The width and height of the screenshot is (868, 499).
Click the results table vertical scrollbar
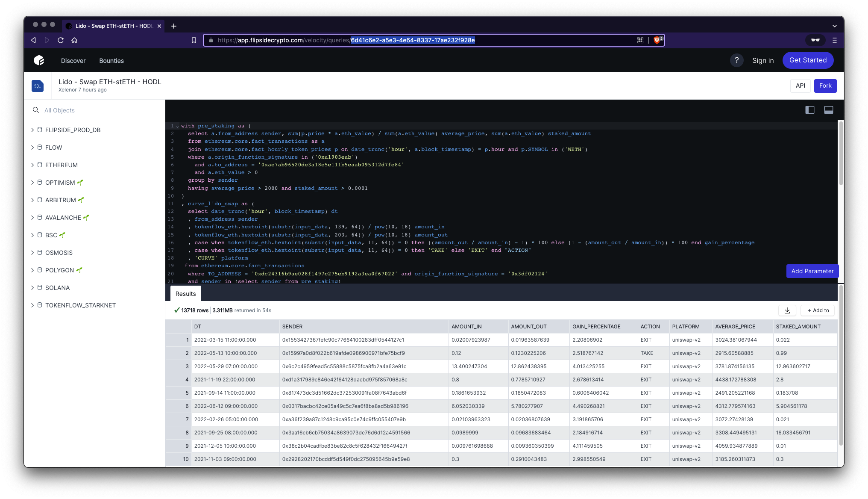tap(841, 366)
